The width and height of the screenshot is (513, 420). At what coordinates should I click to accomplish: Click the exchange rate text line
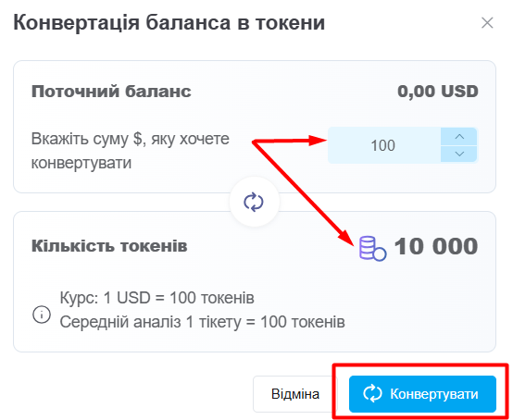tap(156, 298)
